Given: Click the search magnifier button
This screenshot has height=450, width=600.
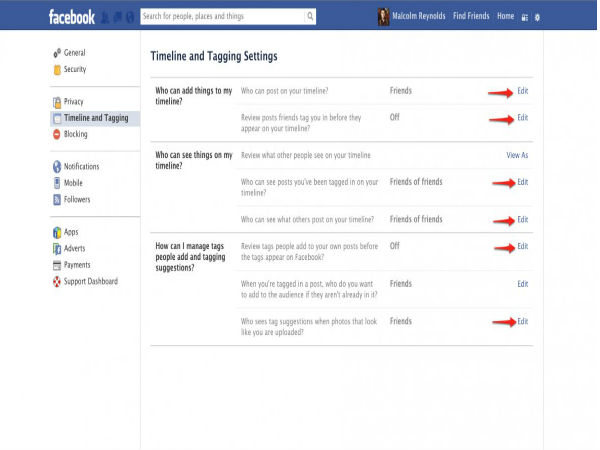Looking at the screenshot, I should (x=310, y=16).
